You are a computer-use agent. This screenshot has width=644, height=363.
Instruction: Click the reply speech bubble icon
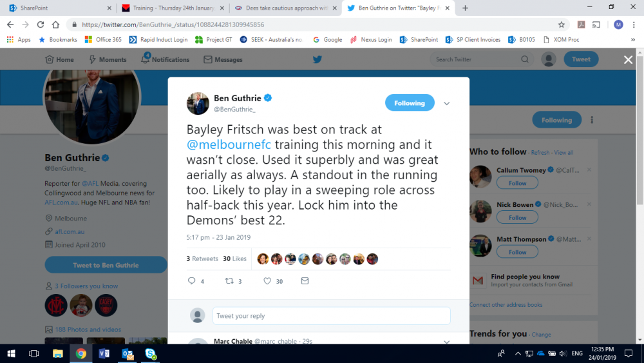pos(191,280)
